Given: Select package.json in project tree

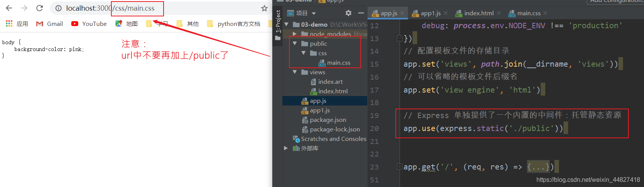Looking at the screenshot, I should point(324,120).
